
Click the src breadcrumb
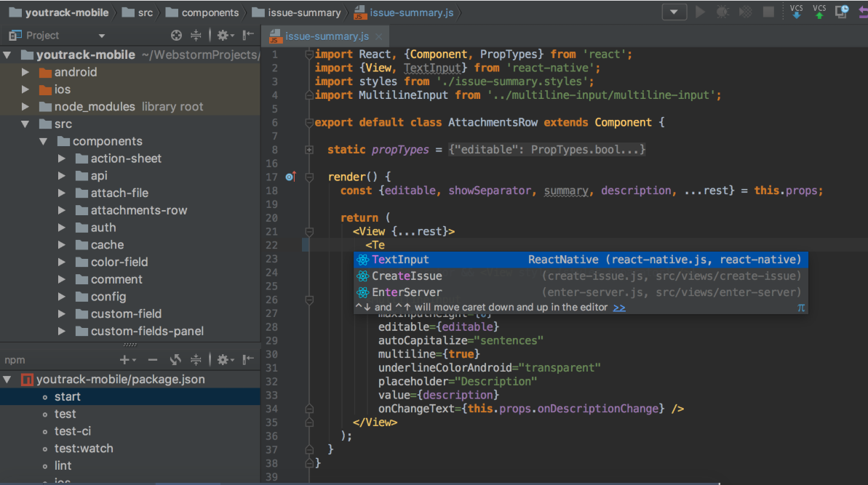coord(138,12)
